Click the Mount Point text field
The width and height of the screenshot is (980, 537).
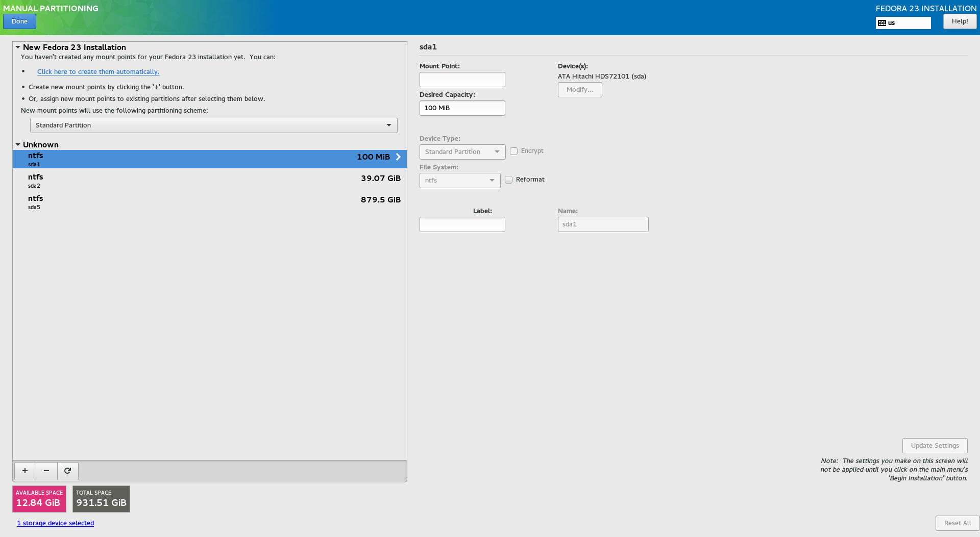[x=462, y=80]
